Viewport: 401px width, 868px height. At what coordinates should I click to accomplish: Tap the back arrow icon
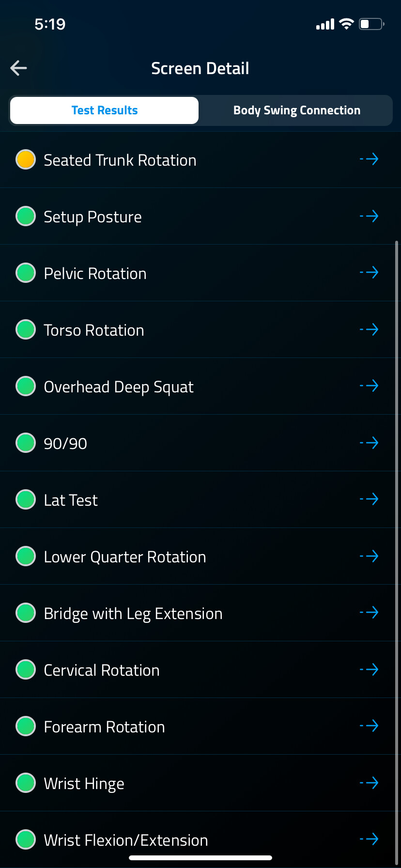19,68
